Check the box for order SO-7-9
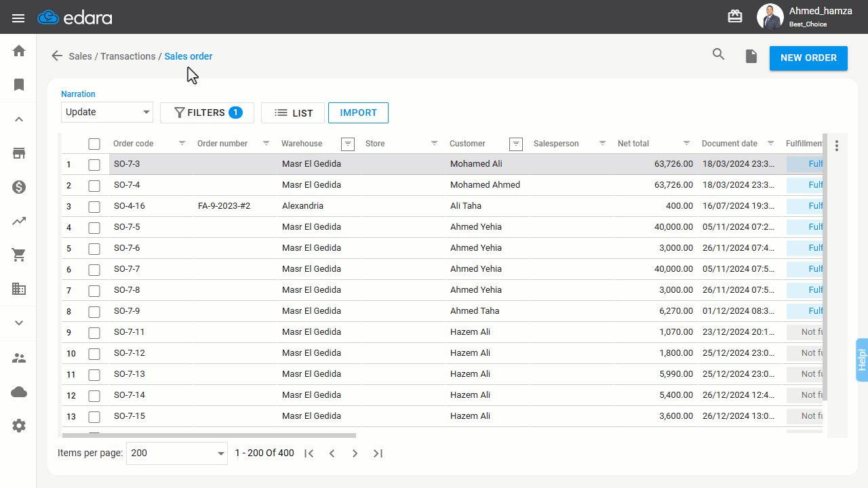This screenshot has height=488, width=868. click(x=94, y=312)
